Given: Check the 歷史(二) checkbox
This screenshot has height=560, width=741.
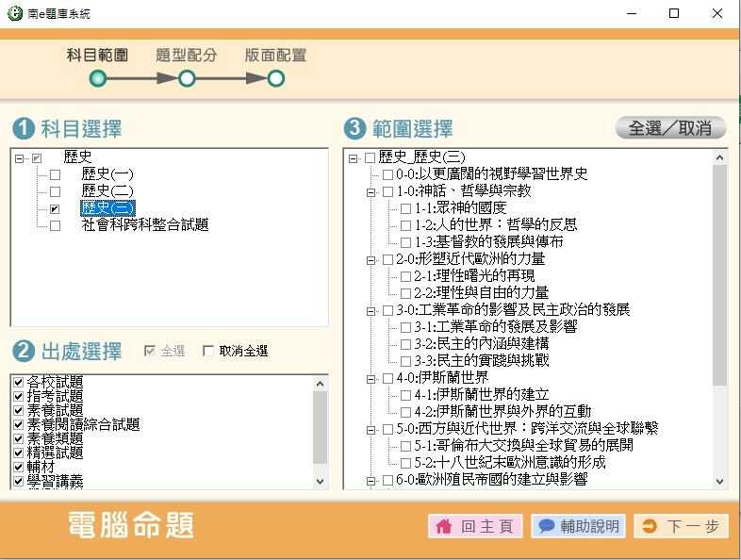Looking at the screenshot, I should [56, 192].
